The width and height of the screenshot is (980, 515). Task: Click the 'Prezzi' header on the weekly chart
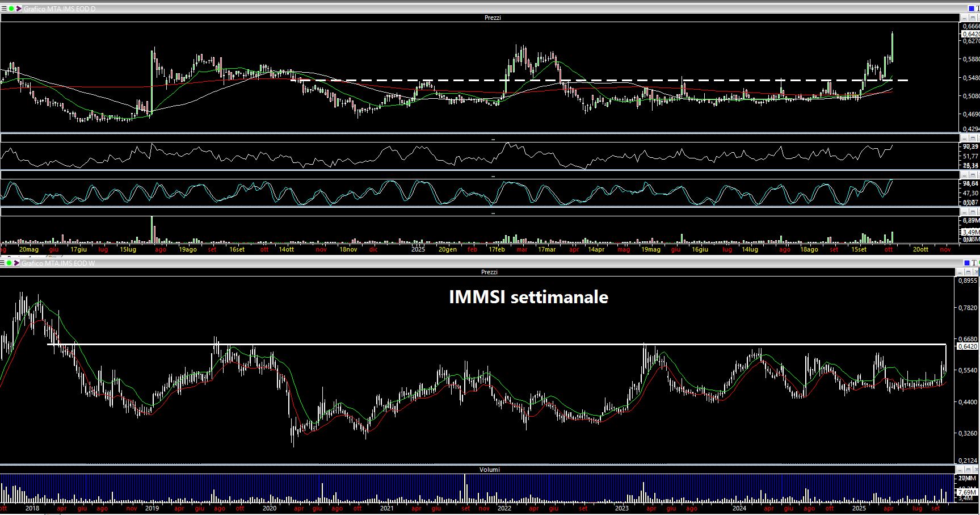click(489, 273)
